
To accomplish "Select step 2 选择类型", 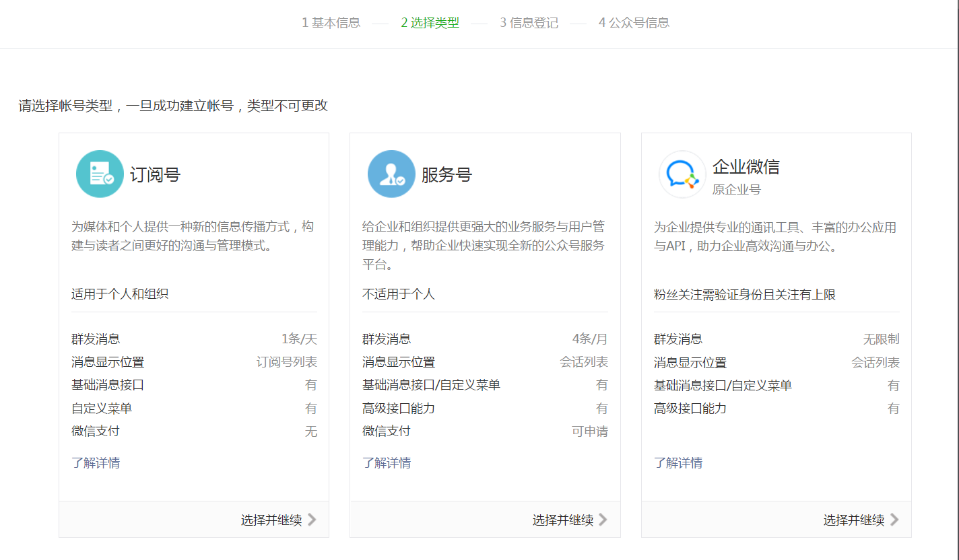I will [430, 23].
